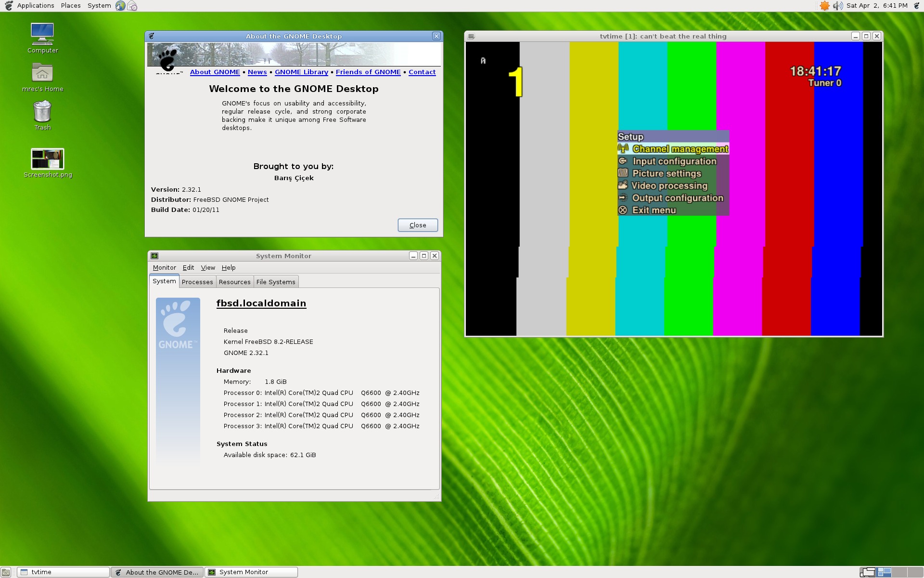Switch to first workspace in pager
The image size is (924, 578).
tap(868, 572)
